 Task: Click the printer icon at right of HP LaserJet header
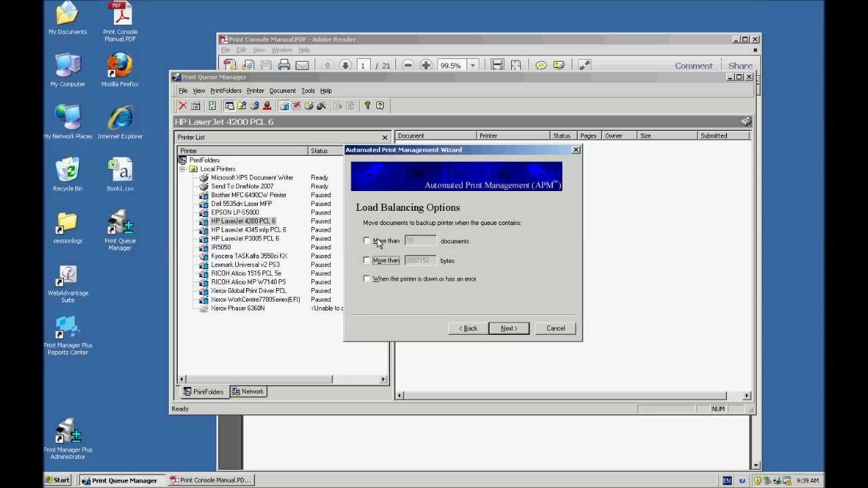click(x=746, y=121)
